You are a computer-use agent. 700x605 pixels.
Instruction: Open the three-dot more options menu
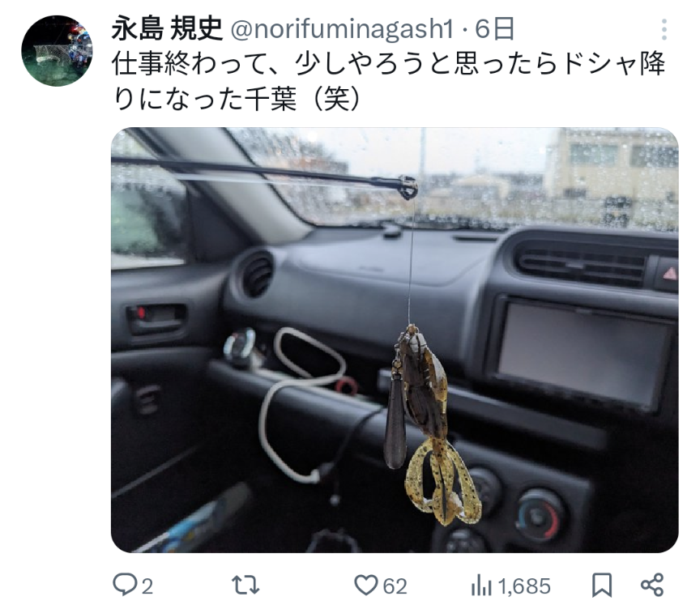664,30
